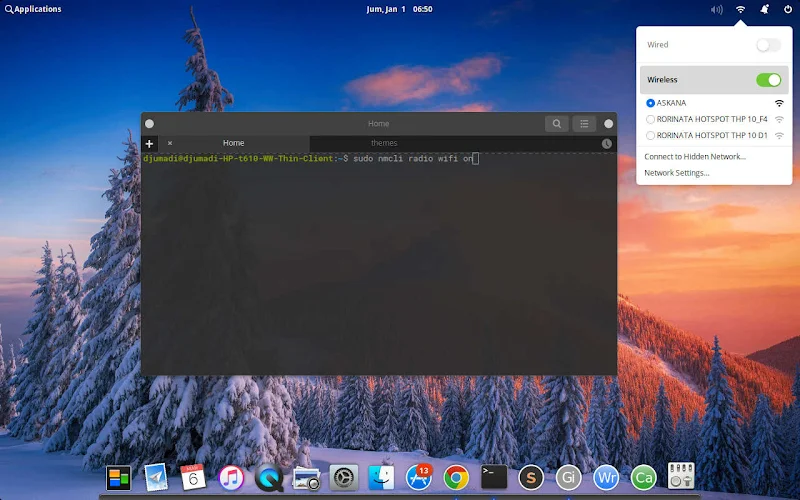This screenshot has height=500, width=800.
Task: Add a new terminal tab
Action: tap(149, 144)
